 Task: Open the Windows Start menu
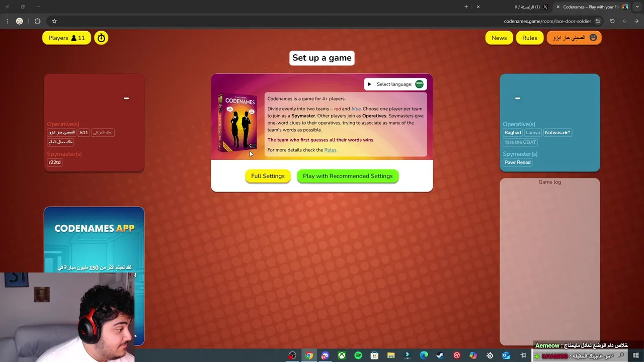[636, 355]
